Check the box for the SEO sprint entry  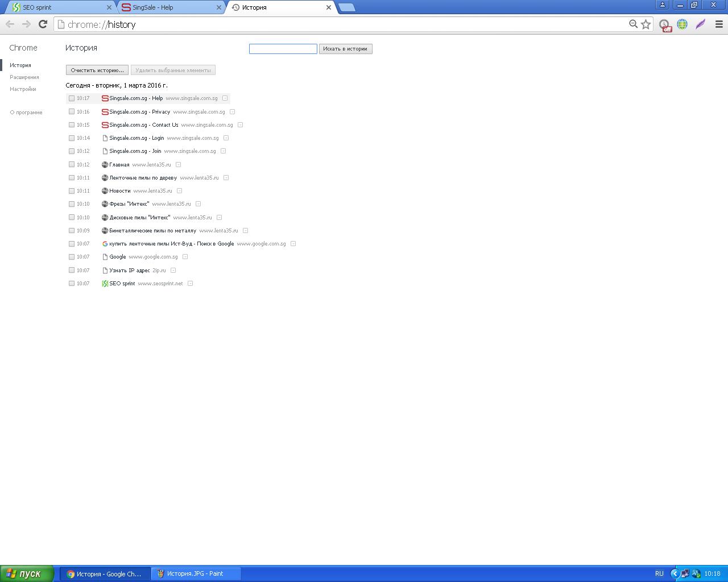click(x=72, y=284)
